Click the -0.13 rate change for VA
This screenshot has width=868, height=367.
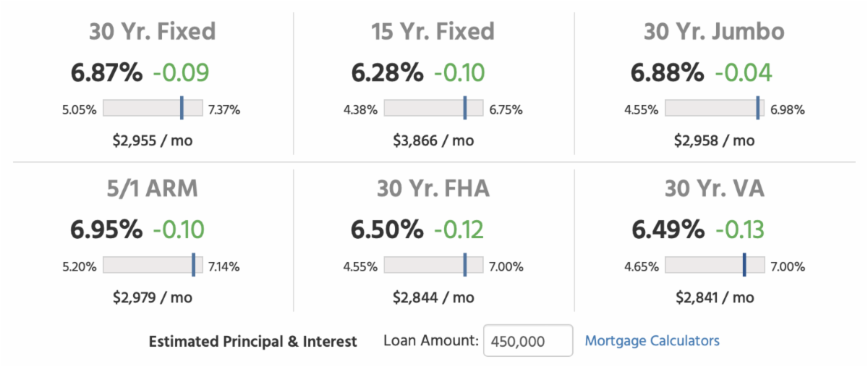tap(739, 230)
